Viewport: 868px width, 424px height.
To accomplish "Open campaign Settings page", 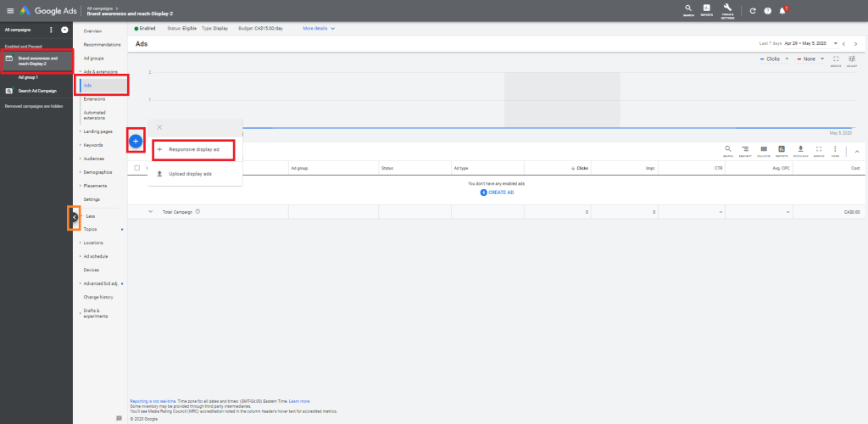I will (x=92, y=199).
